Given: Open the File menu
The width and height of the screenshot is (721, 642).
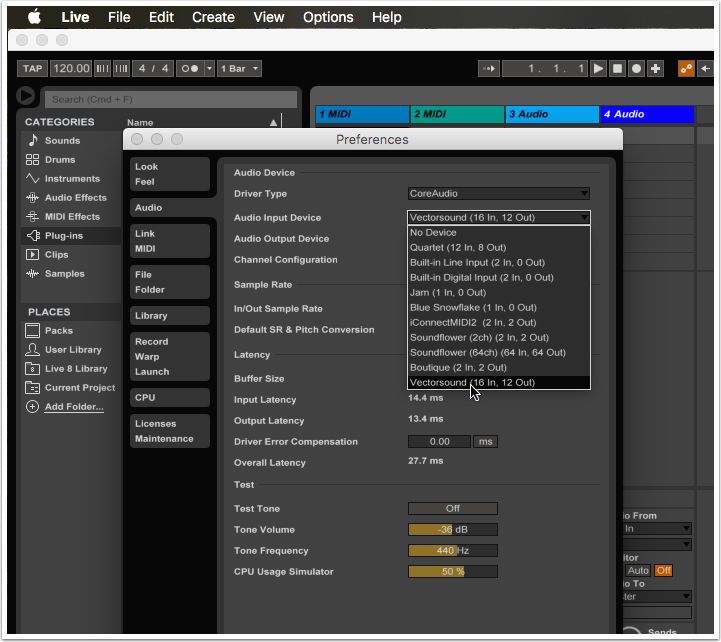Looking at the screenshot, I should click(x=119, y=17).
